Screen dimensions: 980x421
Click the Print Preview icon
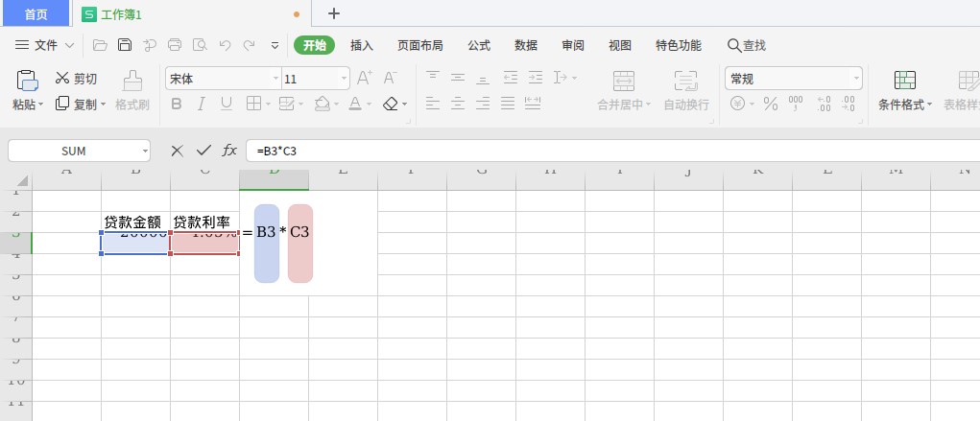pyautogui.click(x=200, y=45)
